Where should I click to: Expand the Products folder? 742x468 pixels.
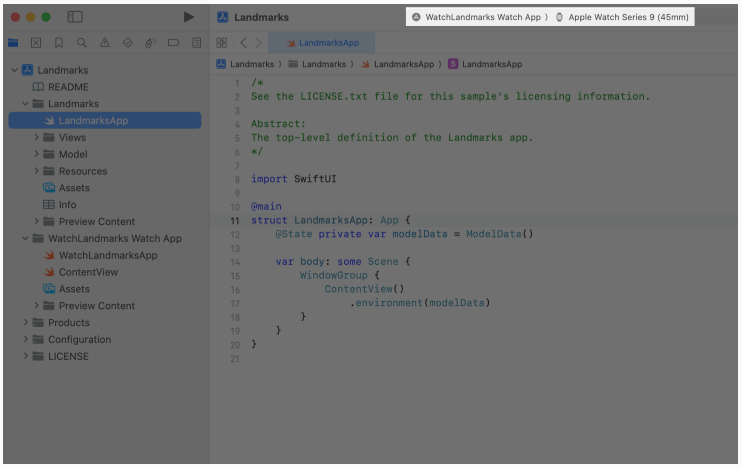point(26,323)
